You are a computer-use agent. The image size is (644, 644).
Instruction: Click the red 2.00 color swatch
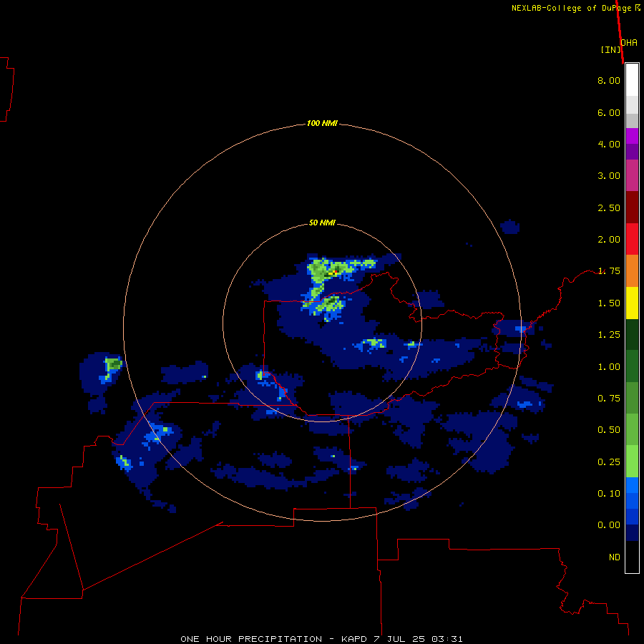tap(632, 239)
